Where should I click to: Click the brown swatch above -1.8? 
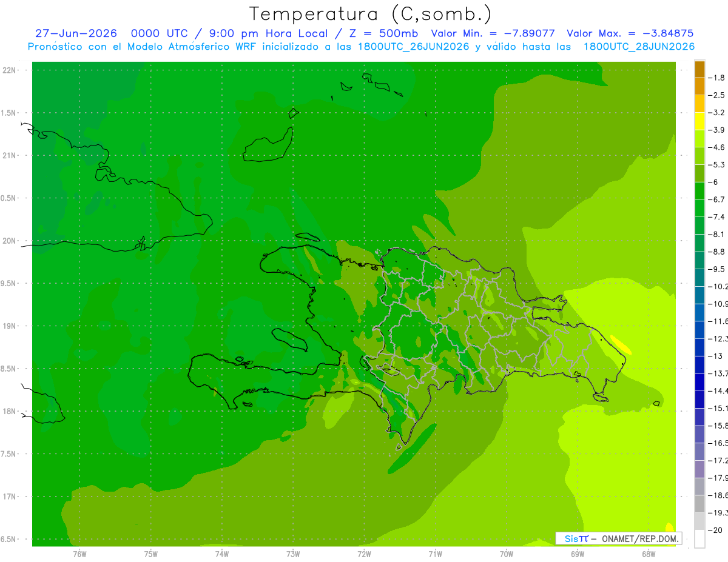[x=699, y=70]
